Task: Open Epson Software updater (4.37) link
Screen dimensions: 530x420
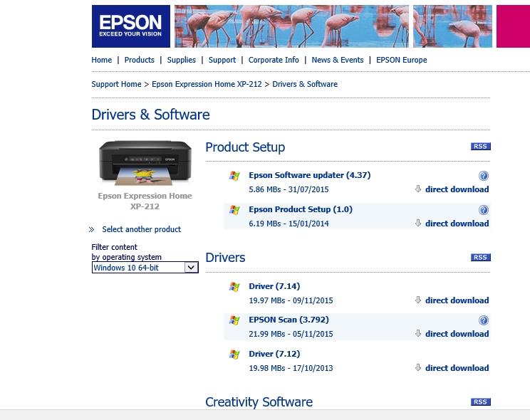Action: click(x=310, y=175)
